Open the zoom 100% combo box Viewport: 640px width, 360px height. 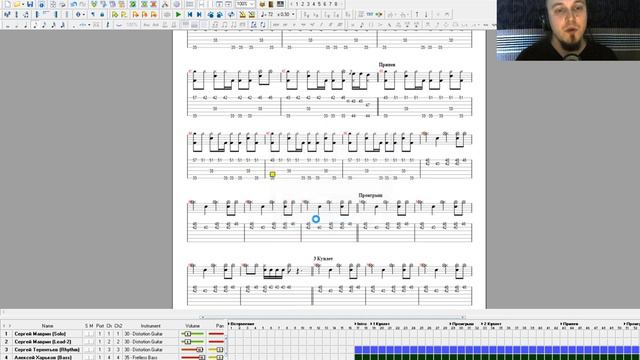245,4
